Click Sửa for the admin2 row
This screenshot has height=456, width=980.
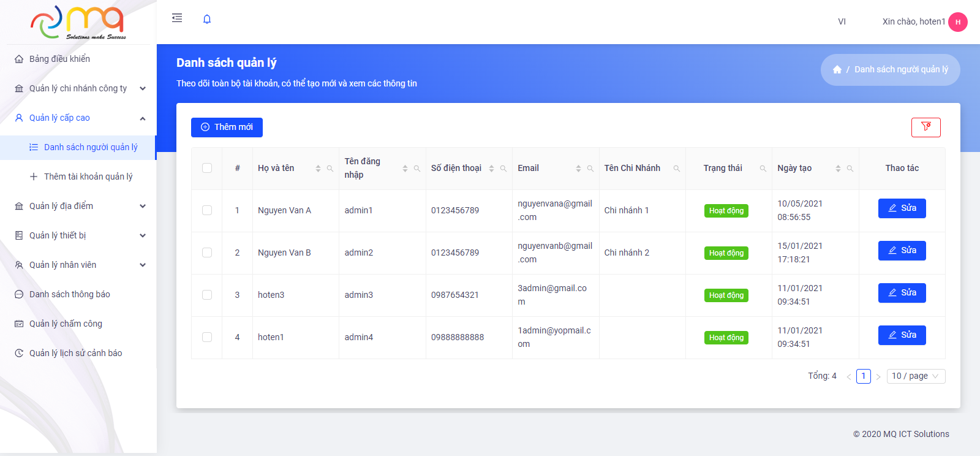click(902, 251)
